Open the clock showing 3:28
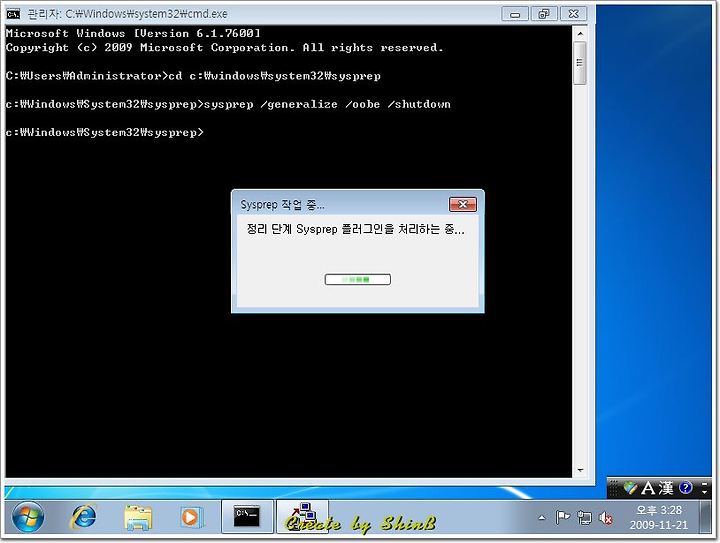 [659, 510]
